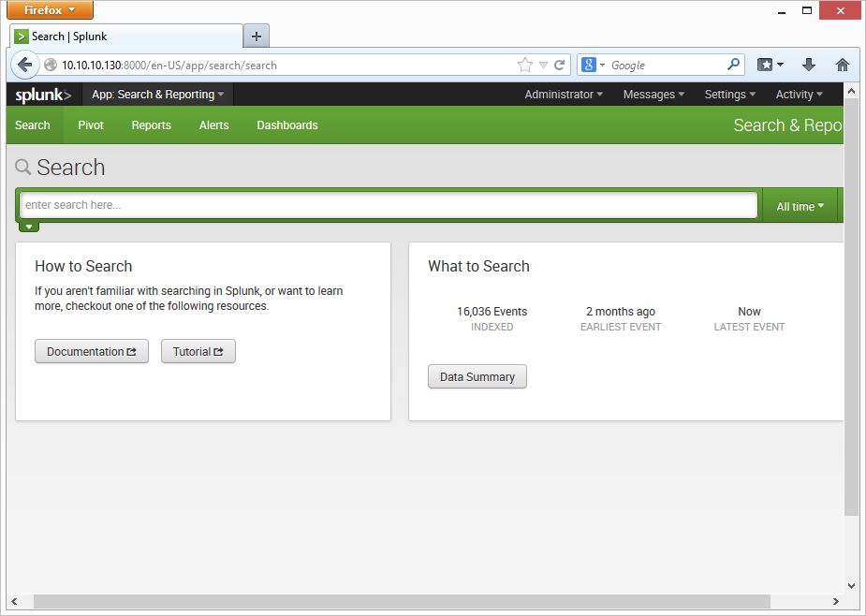Screen dimensions: 866x616
Task: Open the Documentation button
Action: pyautogui.click(x=92, y=351)
